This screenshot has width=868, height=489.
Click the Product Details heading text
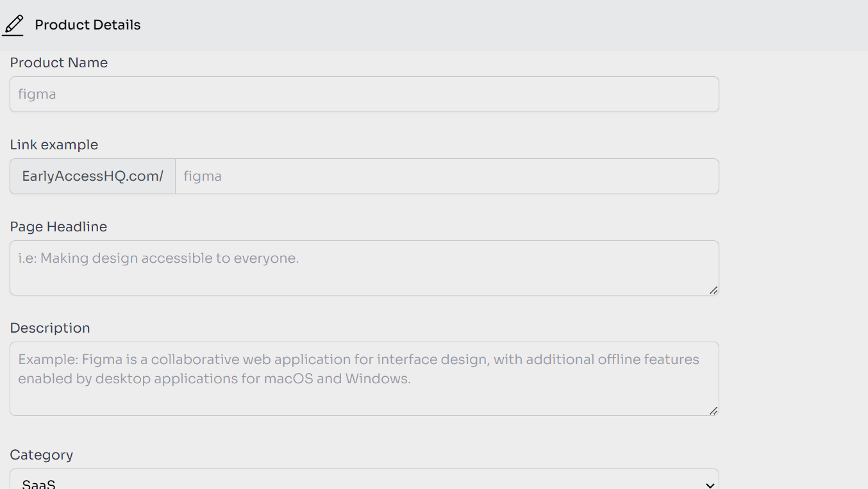(87, 25)
